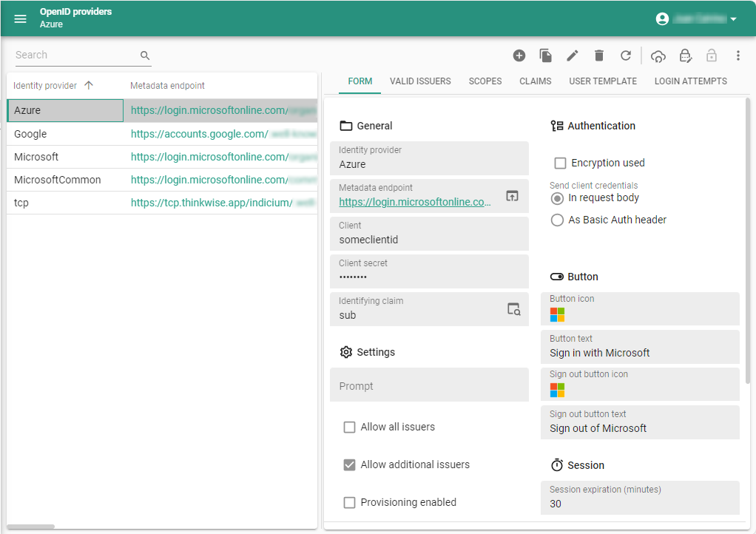Expand the user account dropdown arrow
Image resolution: width=756 pixels, height=534 pixels.
click(x=733, y=19)
